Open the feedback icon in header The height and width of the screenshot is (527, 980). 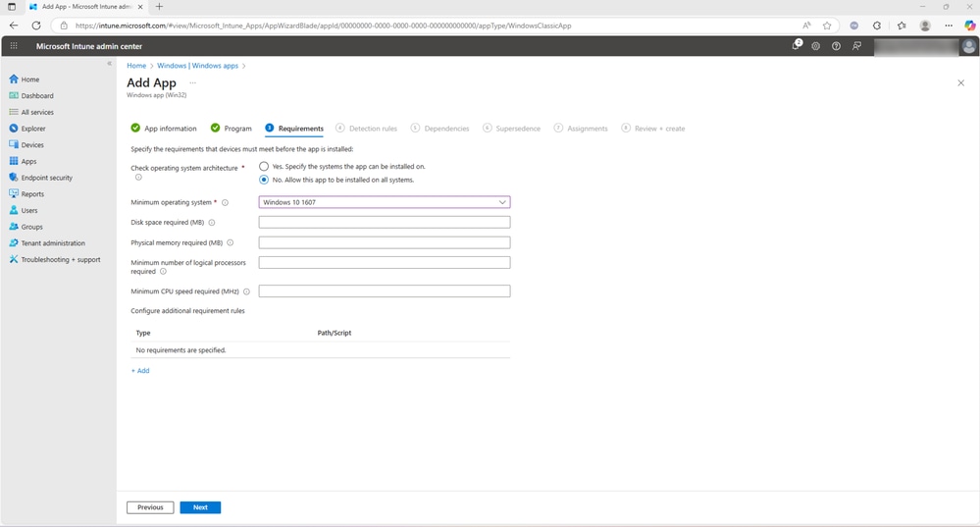coord(856,46)
